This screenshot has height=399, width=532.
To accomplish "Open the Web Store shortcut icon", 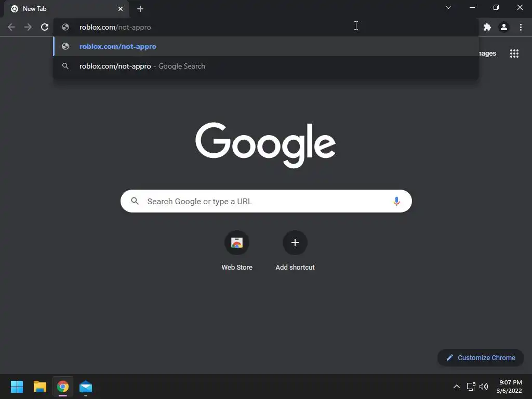I will pos(237,243).
